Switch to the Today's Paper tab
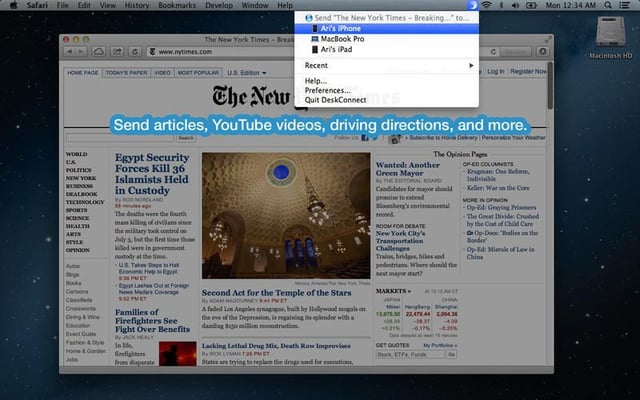This screenshot has width=640, height=400. coord(126,73)
